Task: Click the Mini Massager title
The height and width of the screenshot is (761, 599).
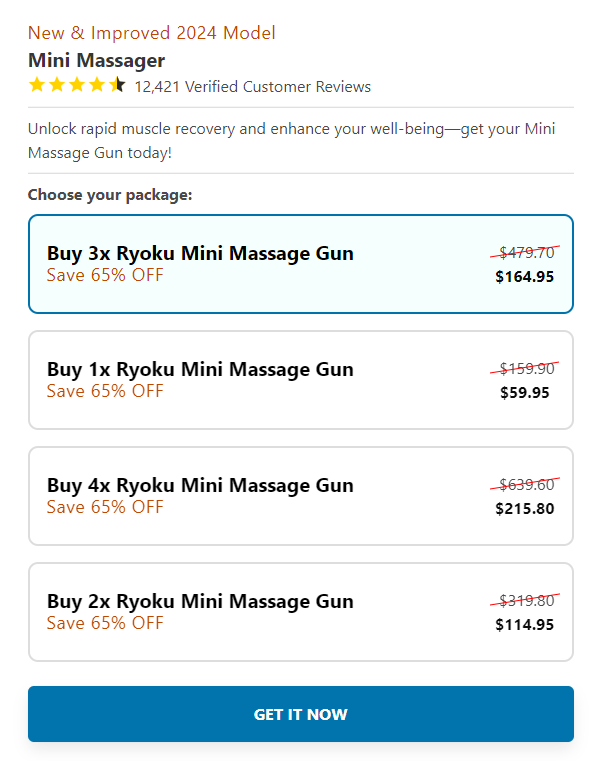Action: click(x=97, y=61)
